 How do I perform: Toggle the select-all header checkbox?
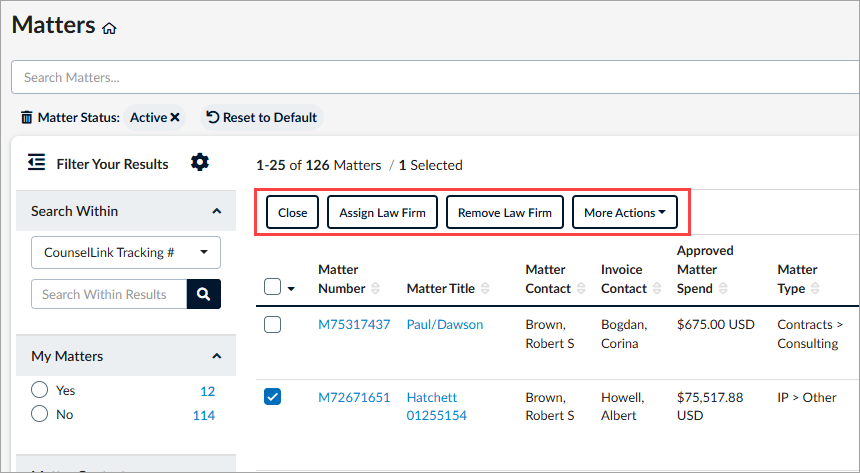pyautogui.click(x=273, y=286)
